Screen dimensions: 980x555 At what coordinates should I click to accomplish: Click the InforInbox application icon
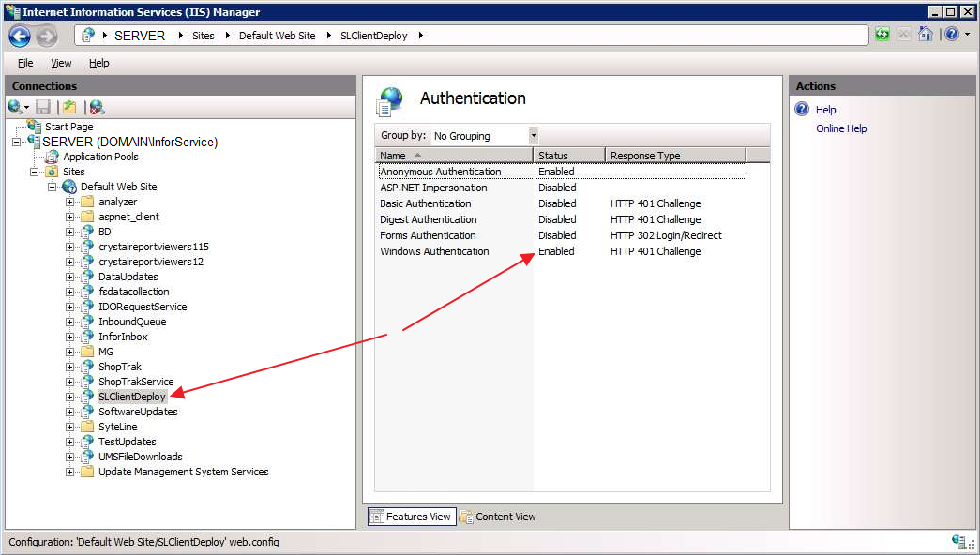click(x=87, y=337)
